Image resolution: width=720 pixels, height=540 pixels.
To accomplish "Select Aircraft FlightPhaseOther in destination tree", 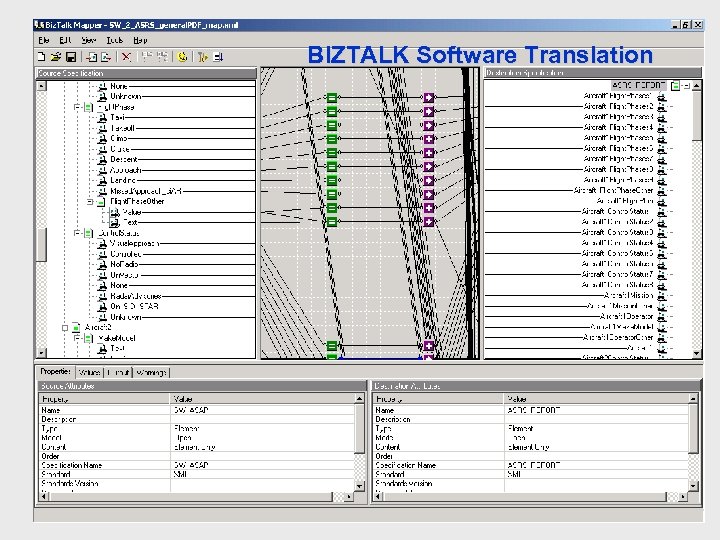I will [x=613, y=190].
